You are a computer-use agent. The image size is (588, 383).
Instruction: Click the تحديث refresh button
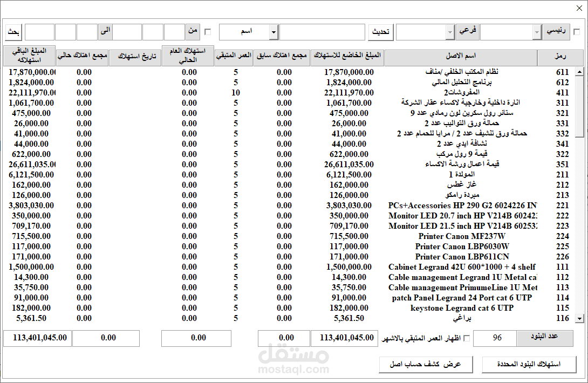pos(381,32)
